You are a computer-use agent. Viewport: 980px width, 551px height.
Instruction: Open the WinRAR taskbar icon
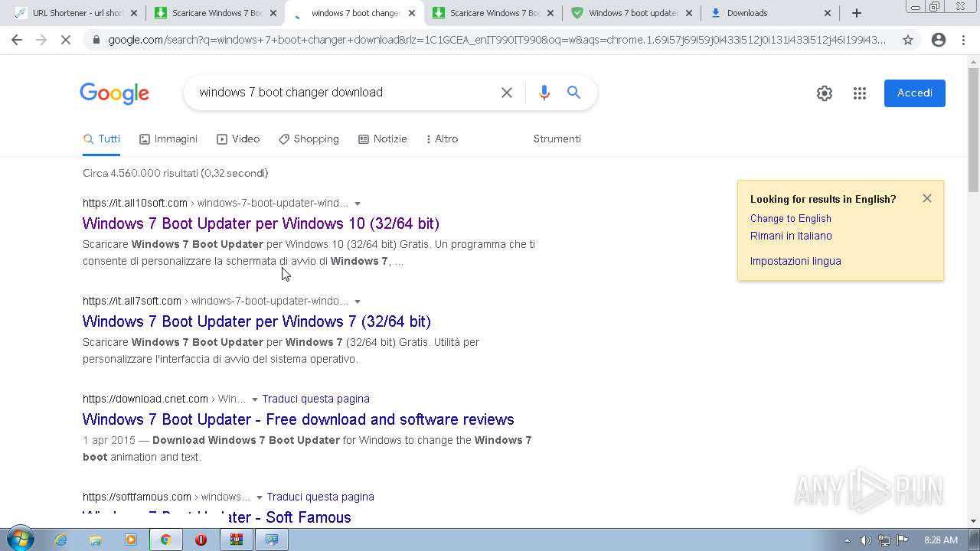click(x=236, y=540)
